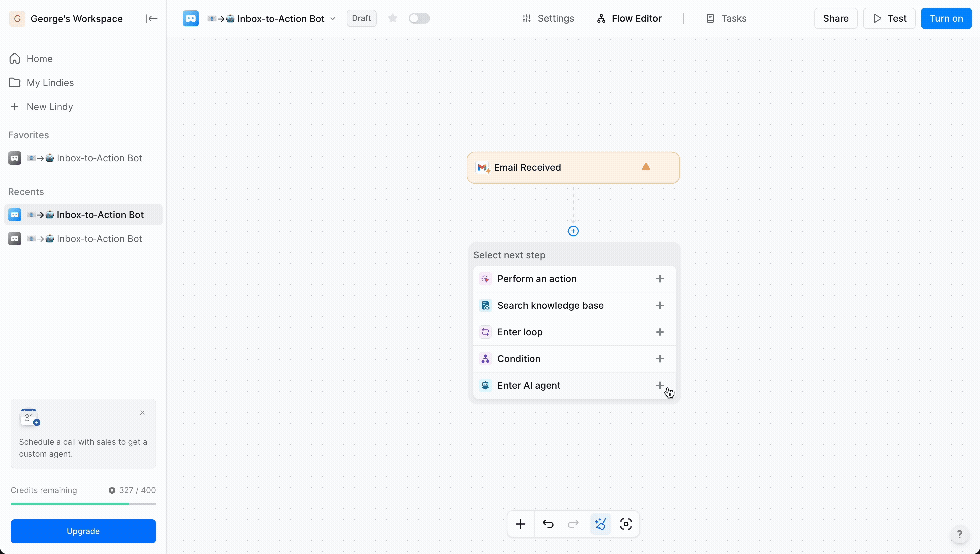This screenshot has width=980, height=554.
Task: Click the redo arrow in bottom toolbar
Action: (x=573, y=524)
